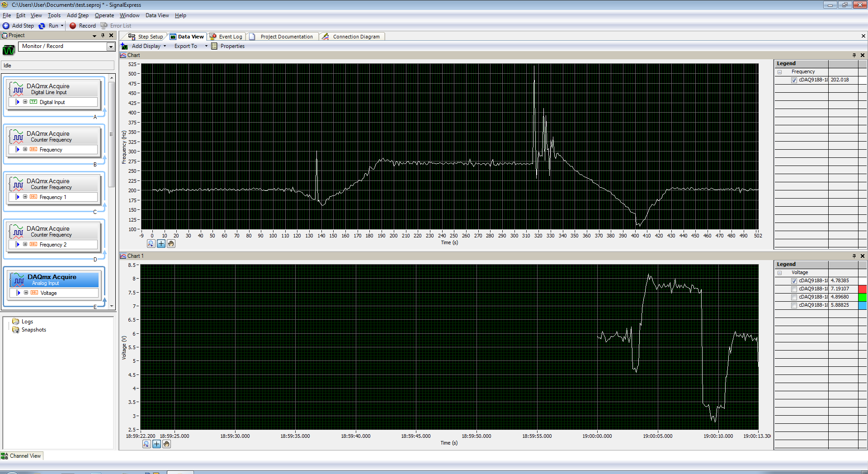Click the Properties icon in Data View toolbar
868x474 pixels.
click(214, 46)
